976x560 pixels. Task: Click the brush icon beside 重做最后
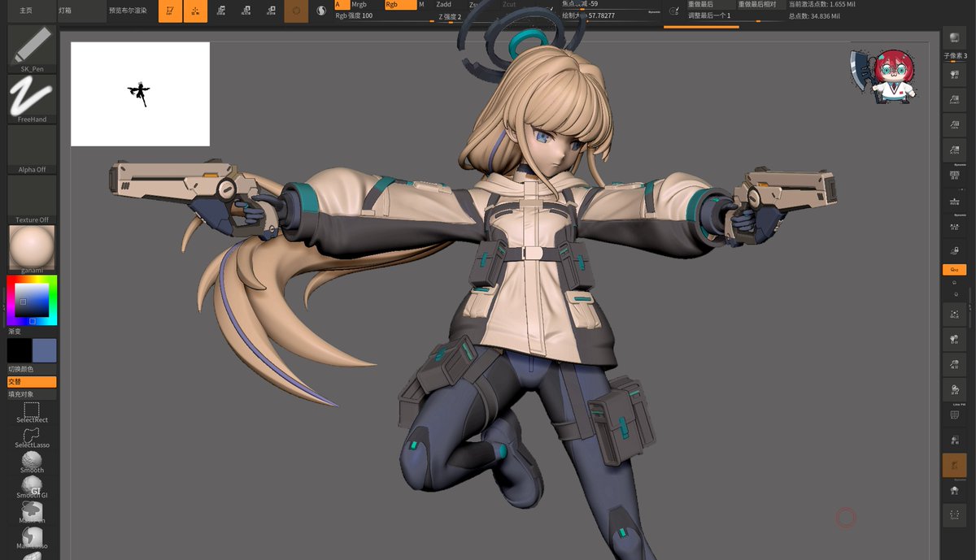673,11
